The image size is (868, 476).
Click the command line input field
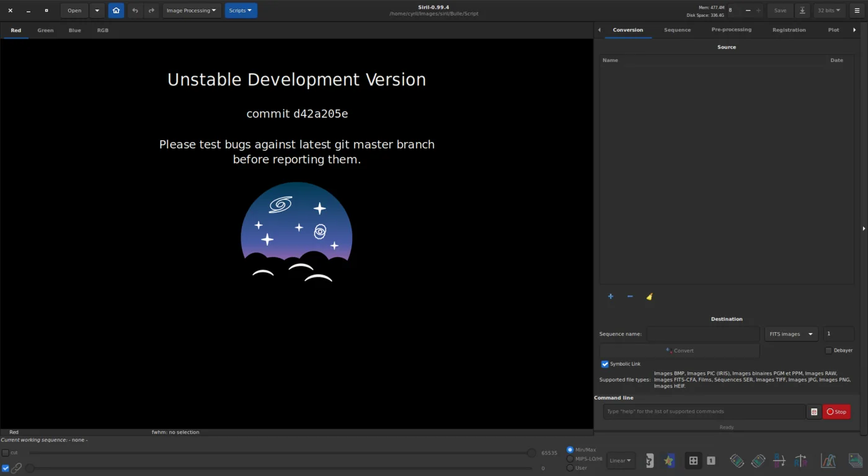coord(704,411)
